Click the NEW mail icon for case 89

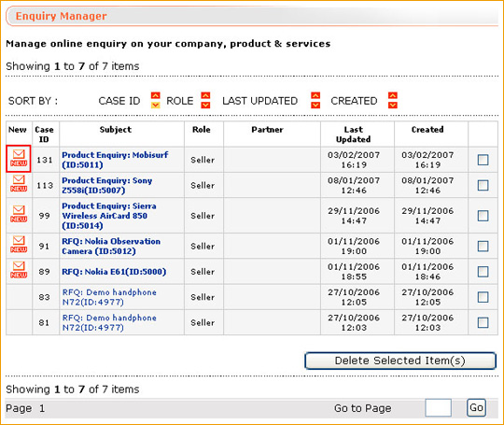point(19,270)
